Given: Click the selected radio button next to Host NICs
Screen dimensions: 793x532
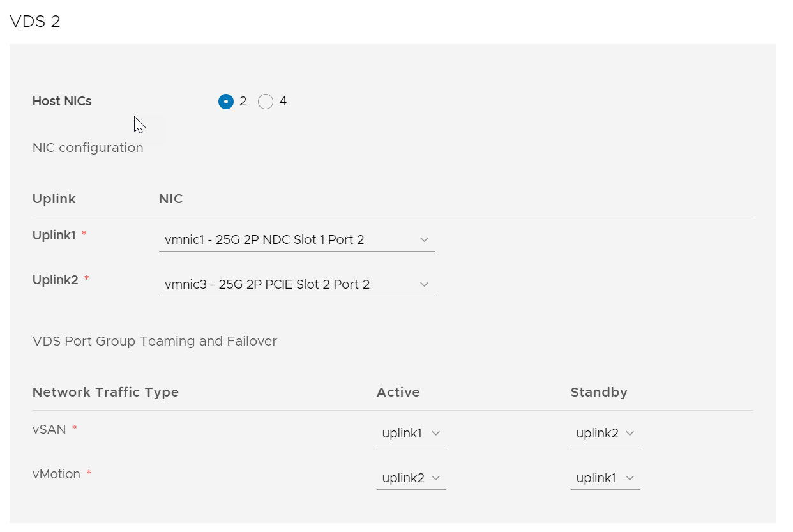Looking at the screenshot, I should point(227,101).
